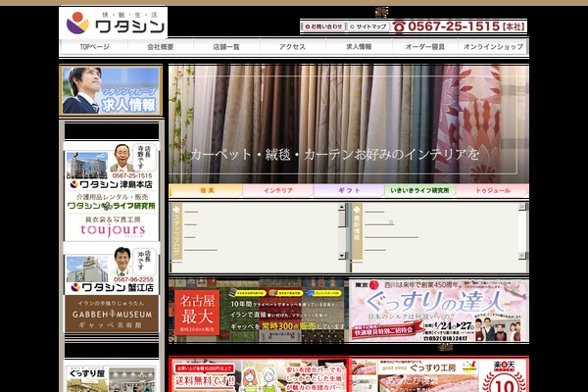Open the ぐっすりの達人 banner
The width and height of the screenshot is (588, 392).
[439, 311]
